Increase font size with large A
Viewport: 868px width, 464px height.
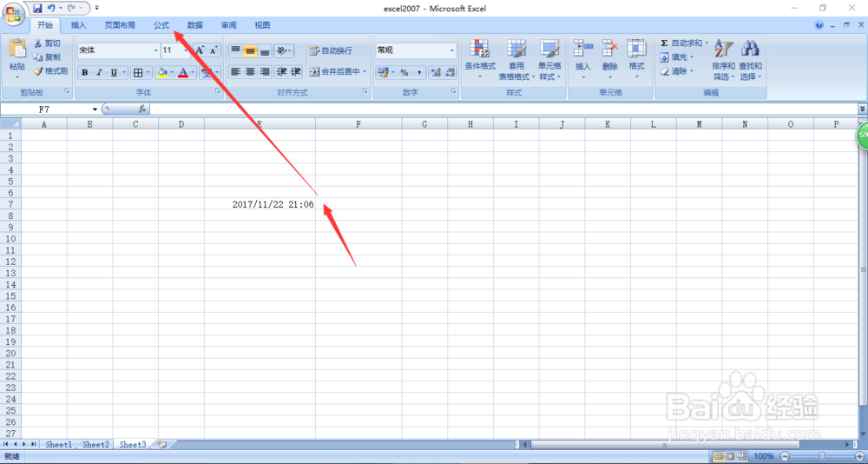[201, 50]
